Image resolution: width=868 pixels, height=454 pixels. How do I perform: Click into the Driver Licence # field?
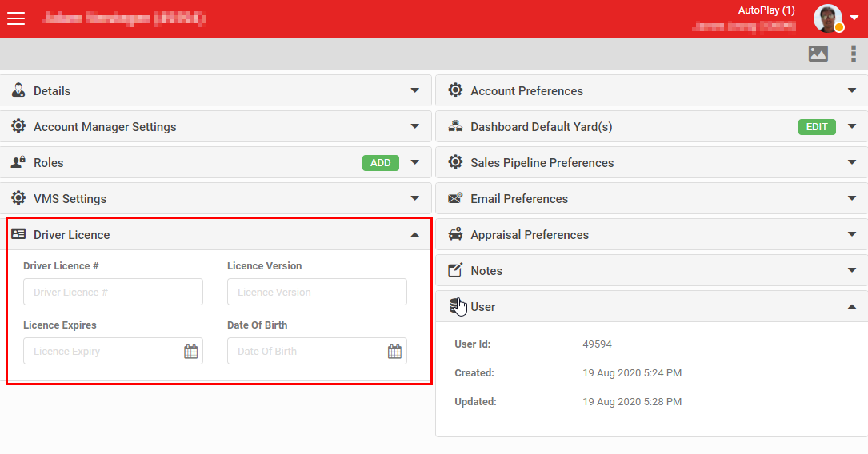(x=113, y=292)
